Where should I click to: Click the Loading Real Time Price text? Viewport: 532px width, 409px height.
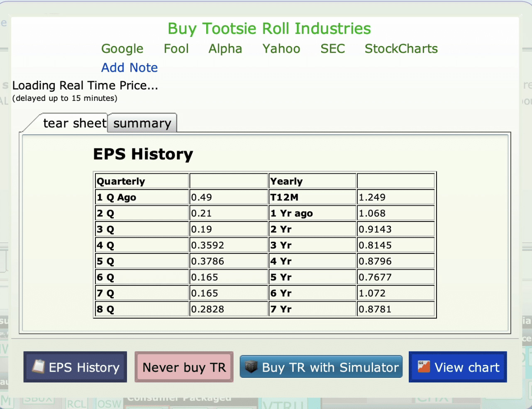point(85,85)
